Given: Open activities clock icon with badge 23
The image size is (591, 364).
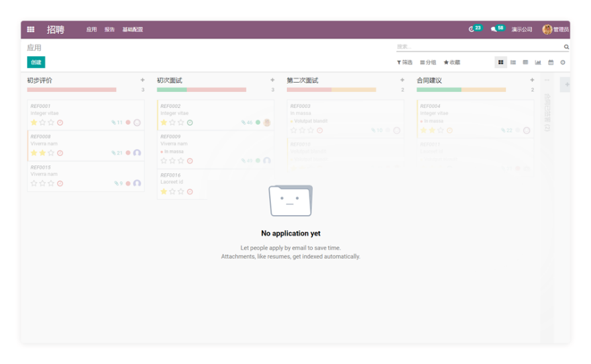Looking at the screenshot, I should pyautogui.click(x=472, y=29).
